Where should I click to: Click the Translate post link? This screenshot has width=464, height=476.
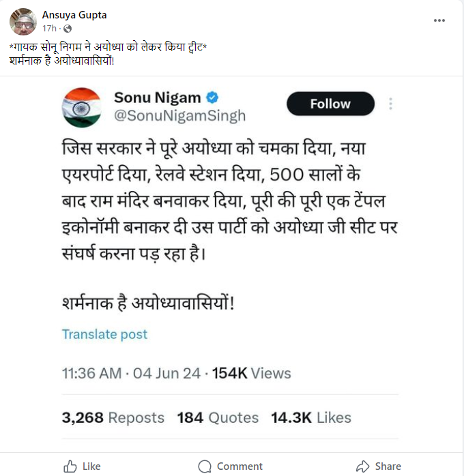click(x=104, y=334)
